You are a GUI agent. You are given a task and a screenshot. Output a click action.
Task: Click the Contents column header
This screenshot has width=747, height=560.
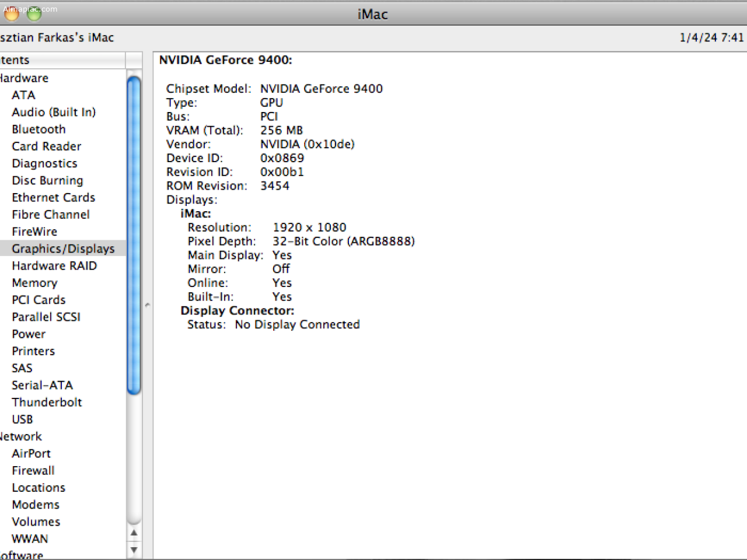(x=62, y=60)
